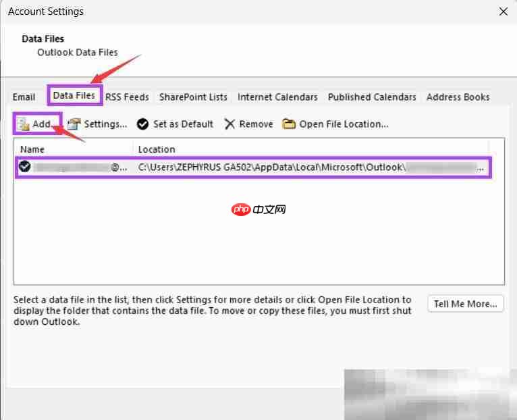Viewport: 517px width, 420px height.
Task: Switch to the Published Calendars tab
Action: pos(372,97)
